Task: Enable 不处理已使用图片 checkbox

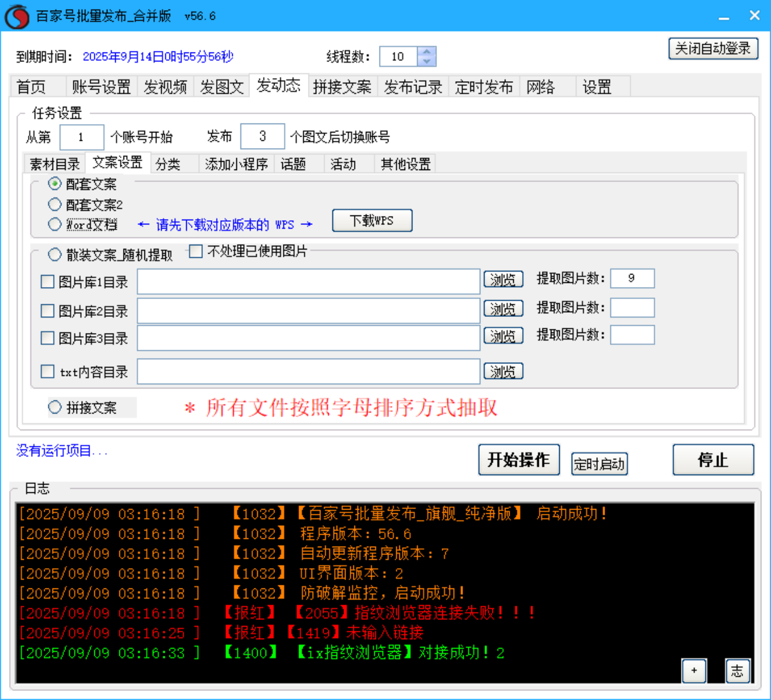Action: [195, 252]
